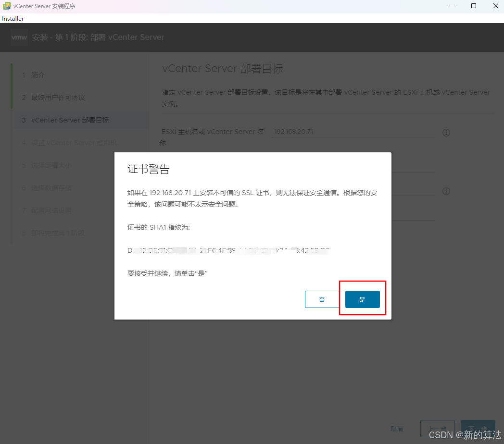Close the installer window

pyautogui.click(x=496, y=6)
